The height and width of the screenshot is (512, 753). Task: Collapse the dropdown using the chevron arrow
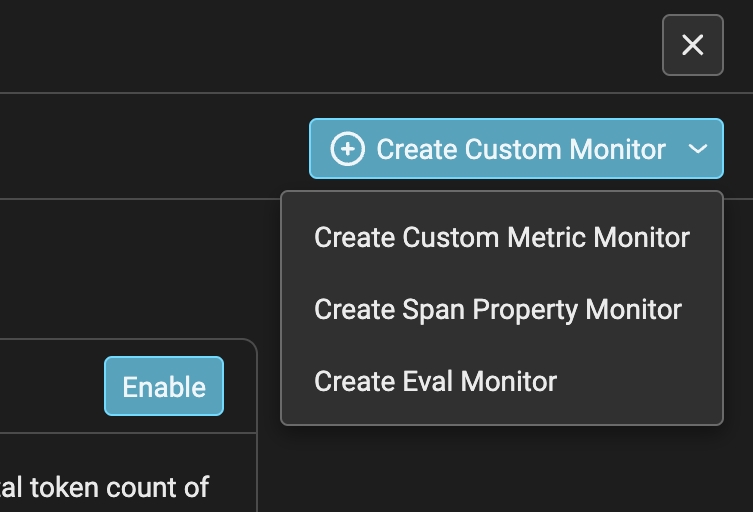point(698,150)
